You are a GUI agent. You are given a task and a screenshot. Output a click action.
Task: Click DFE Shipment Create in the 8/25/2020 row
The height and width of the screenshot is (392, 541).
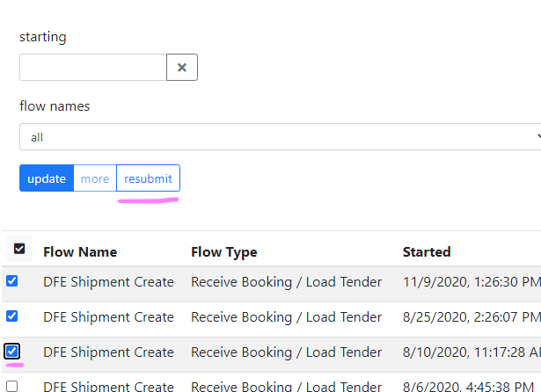pyautogui.click(x=109, y=317)
